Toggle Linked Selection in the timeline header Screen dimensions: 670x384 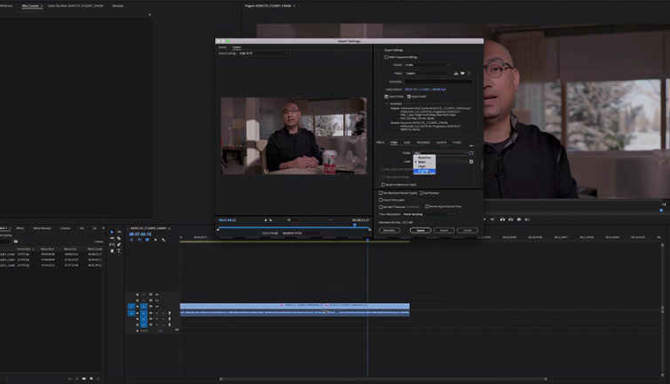[x=147, y=240]
